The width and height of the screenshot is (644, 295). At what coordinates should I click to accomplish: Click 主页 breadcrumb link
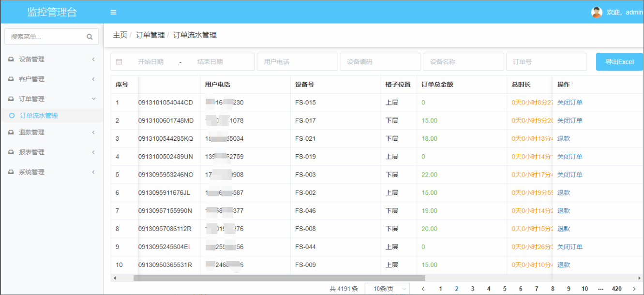click(120, 35)
